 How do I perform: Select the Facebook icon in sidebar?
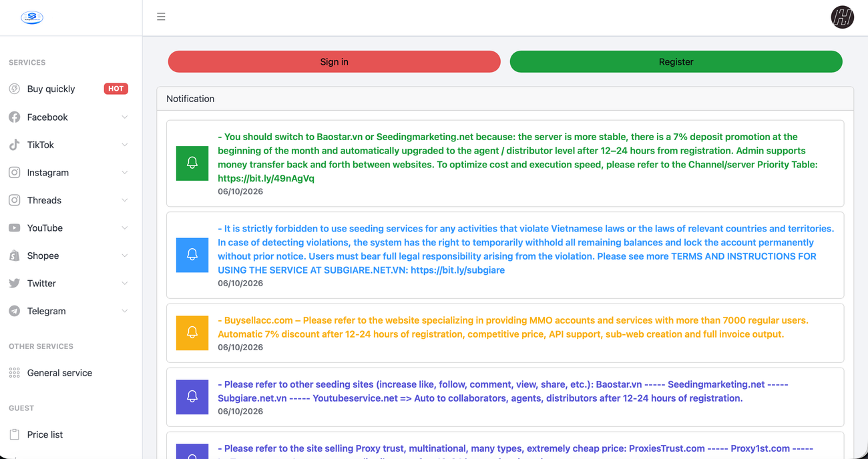(x=14, y=117)
